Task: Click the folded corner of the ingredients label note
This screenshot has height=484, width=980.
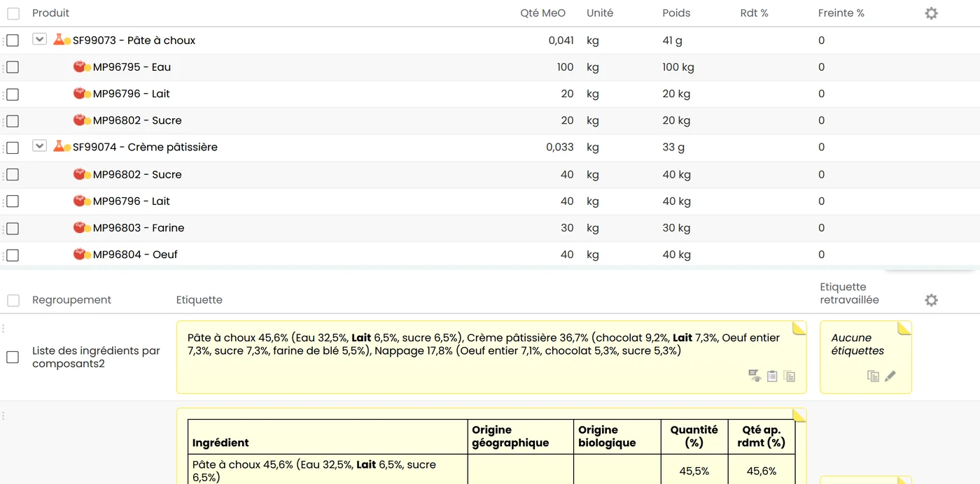Action: pyautogui.click(x=799, y=328)
